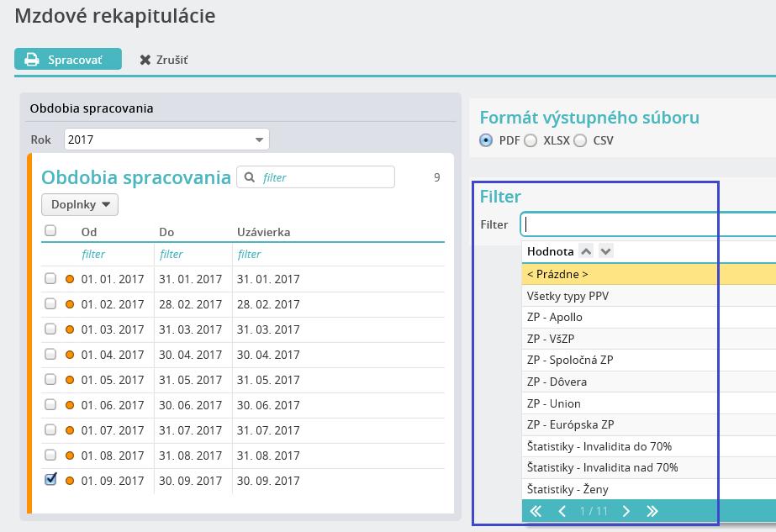776x532 pixels.
Task: Check the 01. 01. 2017 period row
Action: (x=50, y=278)
